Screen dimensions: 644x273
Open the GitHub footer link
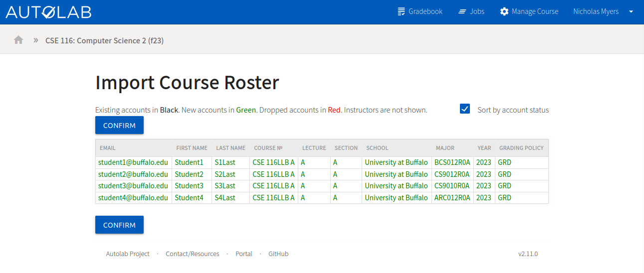[x=278, y=254]
